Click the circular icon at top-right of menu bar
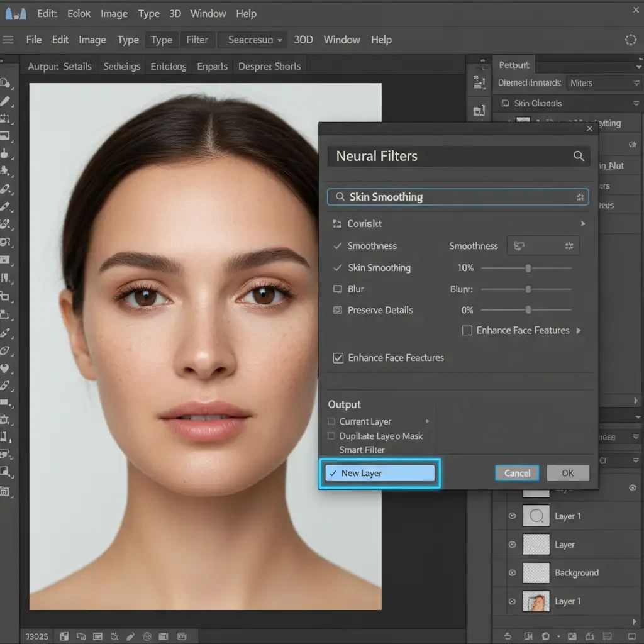 pyautogui.click(x=630, y=40)
